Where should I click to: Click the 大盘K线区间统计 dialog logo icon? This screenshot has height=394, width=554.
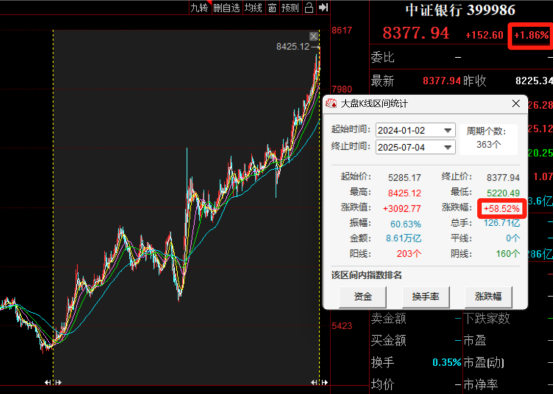(x=331, y=104)
